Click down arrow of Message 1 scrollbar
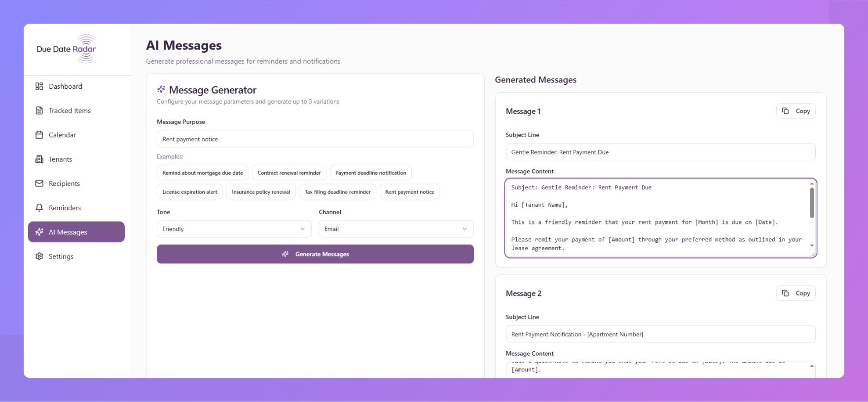Screen dimensions: 868x402 pyautogui.click(x=812, y=245)
